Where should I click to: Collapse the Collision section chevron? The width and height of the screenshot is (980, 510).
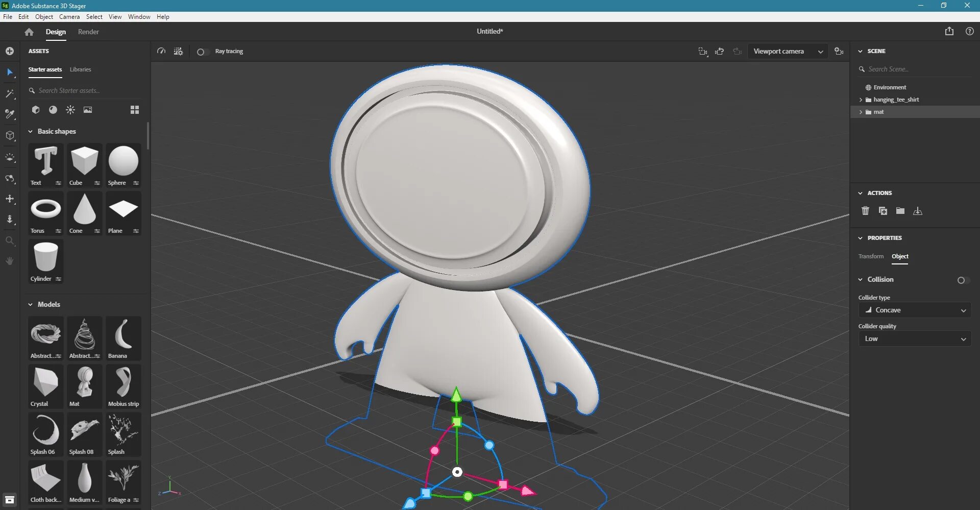[x=860, y=279]
